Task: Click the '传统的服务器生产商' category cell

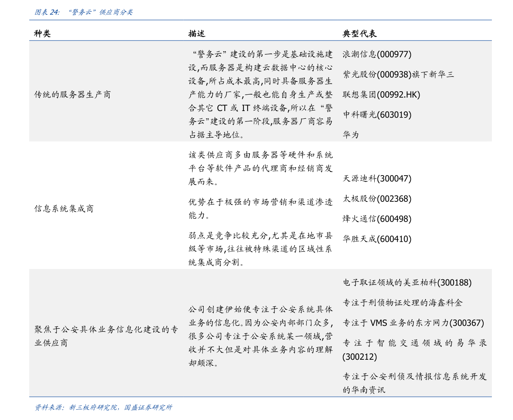Action: click(x=72, y=95)
